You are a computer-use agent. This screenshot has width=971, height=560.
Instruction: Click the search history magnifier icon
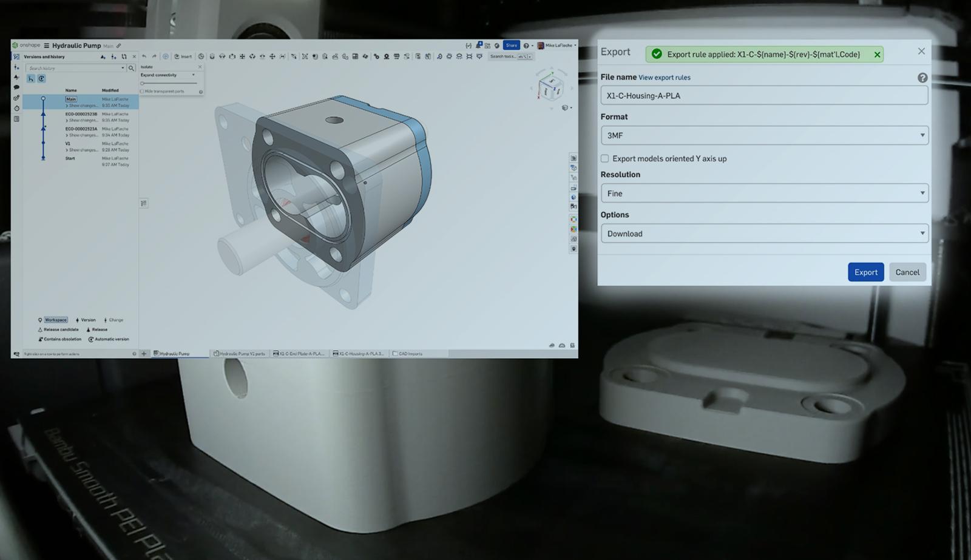(131, 69)
